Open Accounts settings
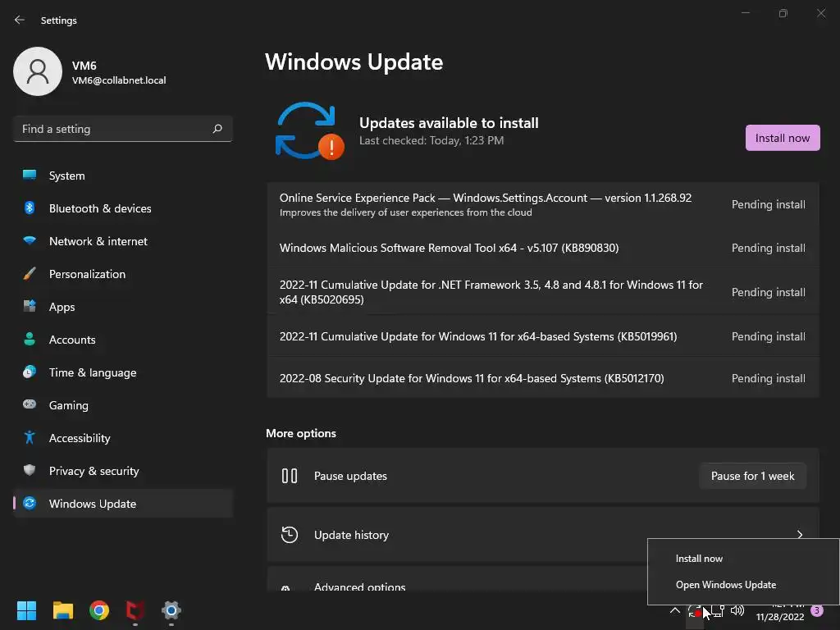The height and width of the screenshot is (630, 840). tap(123, 340)
